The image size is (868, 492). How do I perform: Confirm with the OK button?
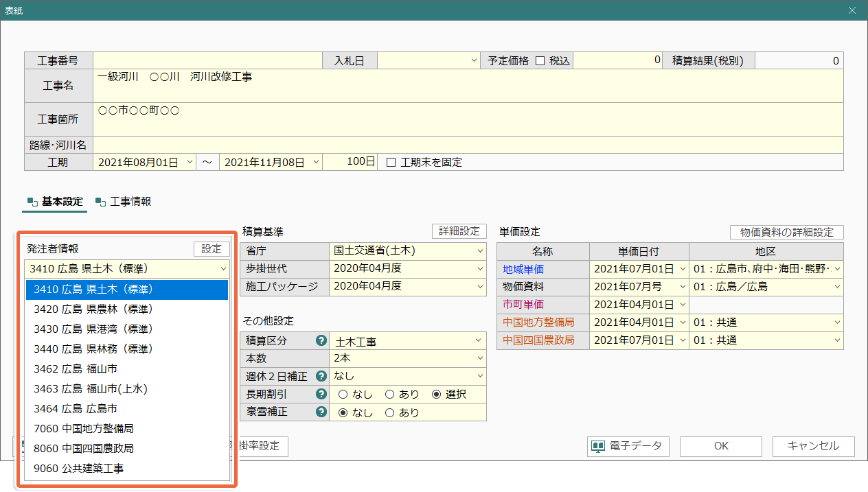coord(721,446)
